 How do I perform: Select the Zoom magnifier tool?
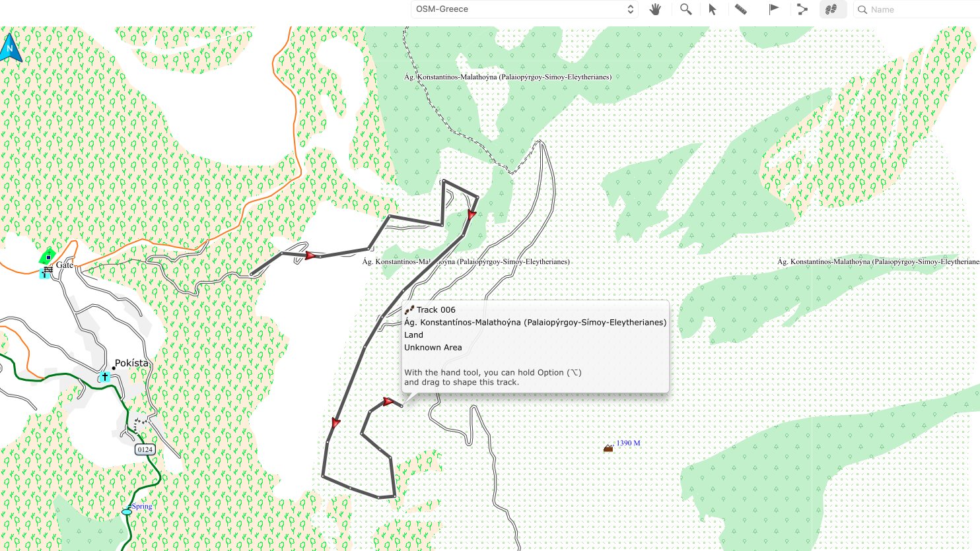[685, 9]
